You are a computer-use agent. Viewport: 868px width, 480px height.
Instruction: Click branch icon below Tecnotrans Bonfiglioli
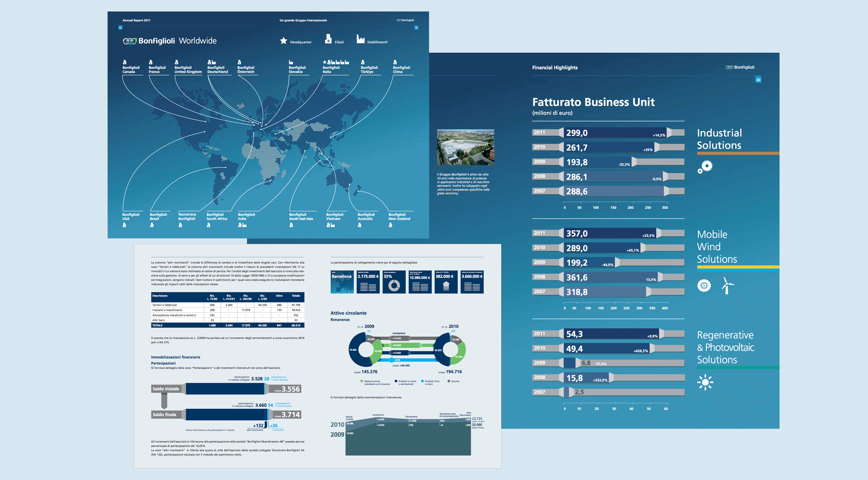point(180,225)
